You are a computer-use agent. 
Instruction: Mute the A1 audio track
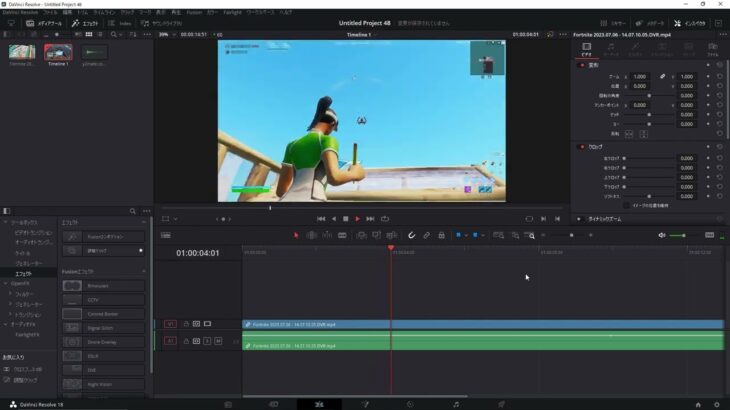(x=218, y=341)
